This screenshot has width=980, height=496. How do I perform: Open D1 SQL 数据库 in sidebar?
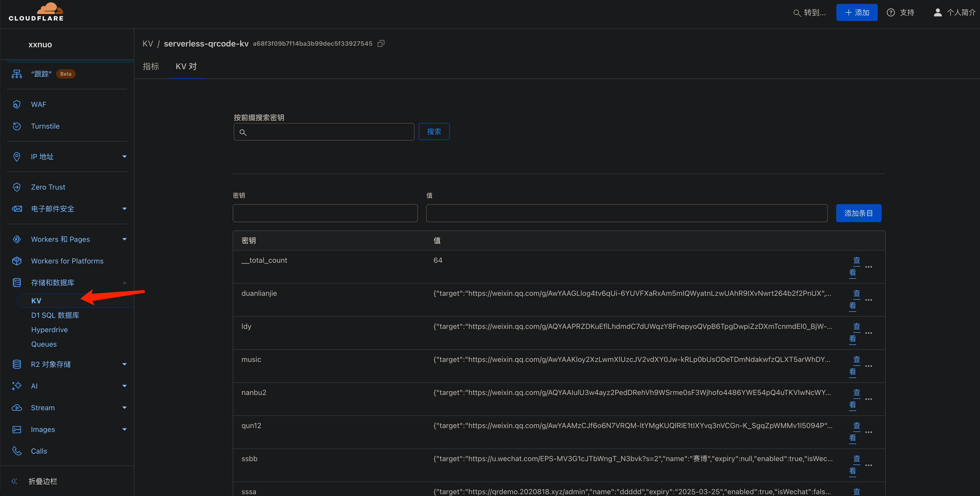55,315
